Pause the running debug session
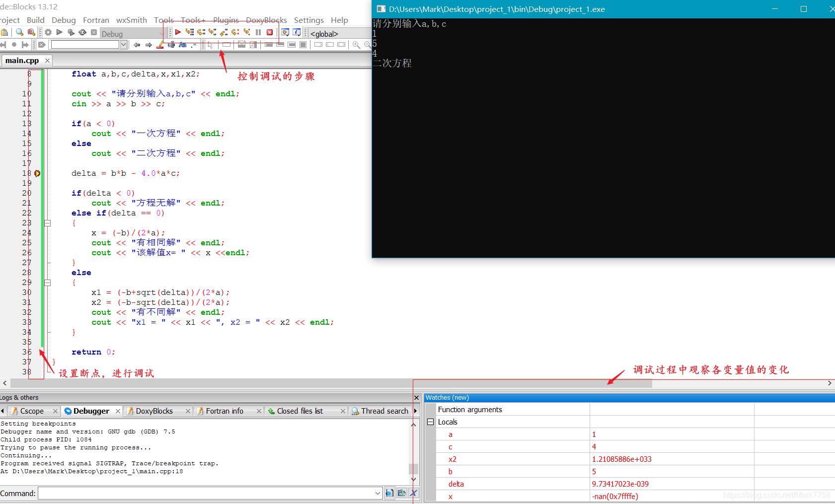The image size is (835, 504). 258,32
